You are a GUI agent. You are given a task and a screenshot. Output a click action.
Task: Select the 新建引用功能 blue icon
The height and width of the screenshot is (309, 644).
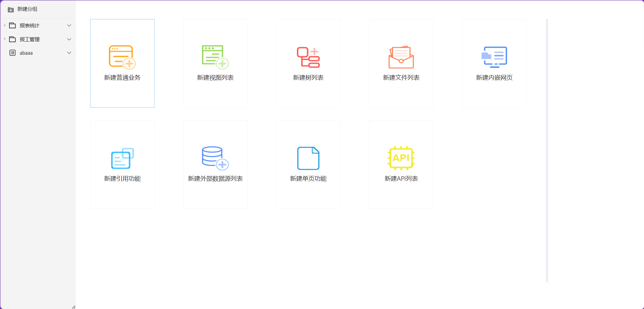[x=122, y=158]
